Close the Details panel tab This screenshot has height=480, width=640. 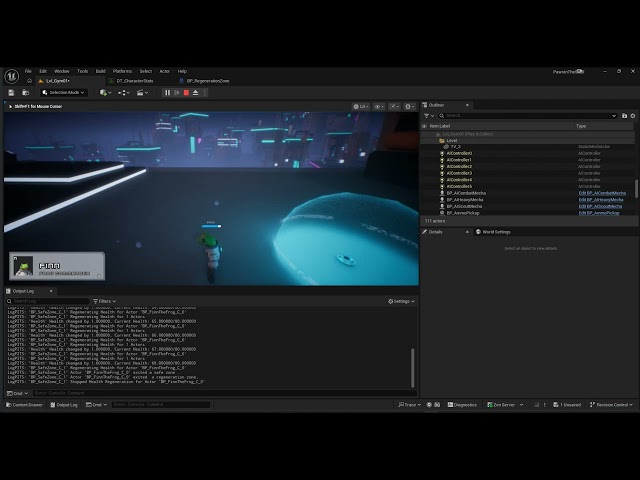point(467,232)
